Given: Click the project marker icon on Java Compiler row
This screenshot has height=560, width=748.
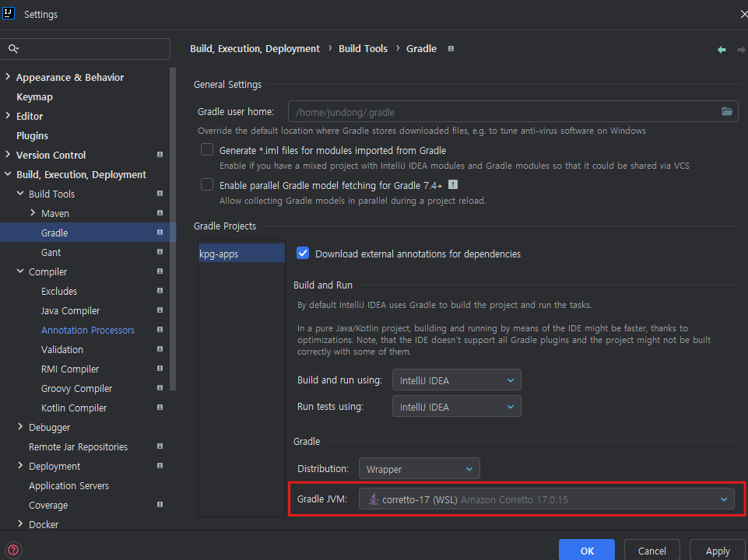Looking at the screenshot, I should click(x=160, y=310).
